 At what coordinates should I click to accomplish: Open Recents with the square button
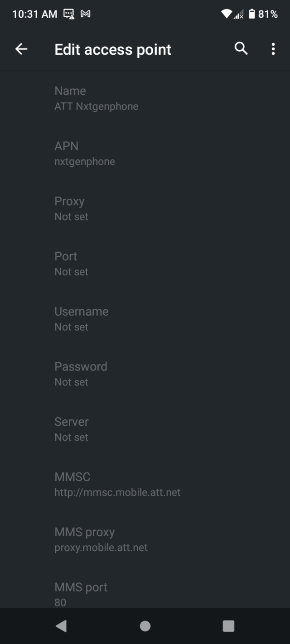tap(228, 626)
